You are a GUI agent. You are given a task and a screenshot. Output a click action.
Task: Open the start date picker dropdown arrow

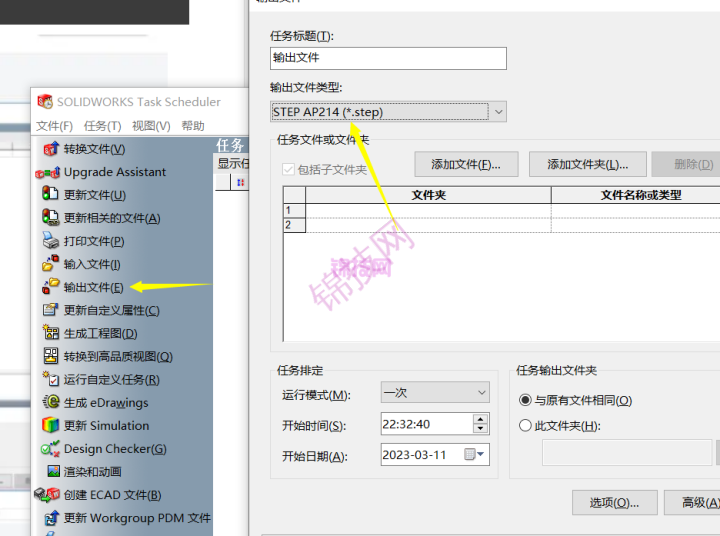pos(481,454)
